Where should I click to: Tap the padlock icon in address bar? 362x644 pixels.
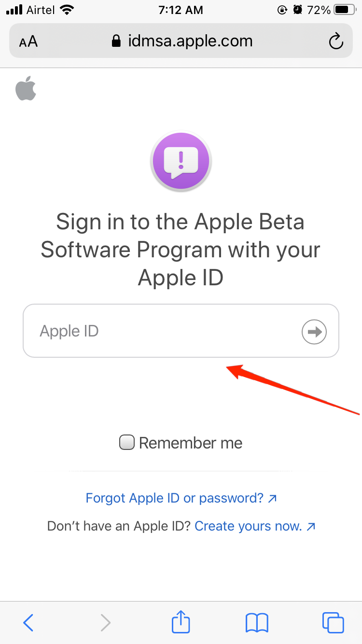[x=116, y=42]
